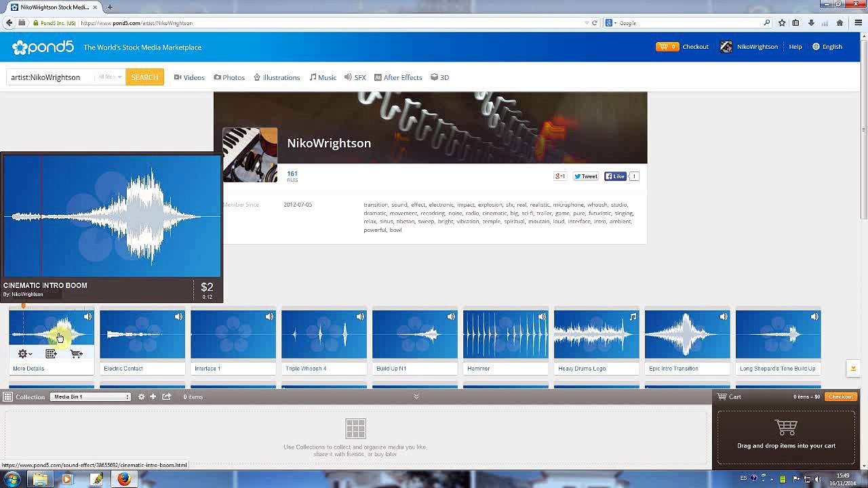This screenshot has width=868, height=488.
Task: Click the speaker icon on Hammer thumbnail
Action: [542, 317]
